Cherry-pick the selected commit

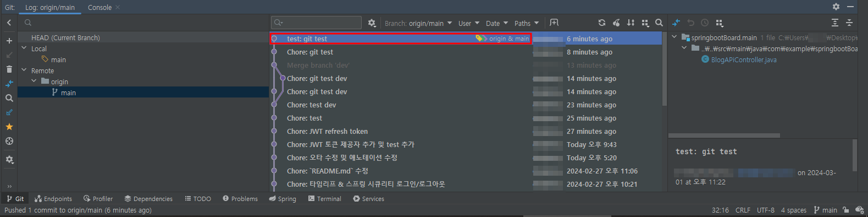tap(616, 23)
